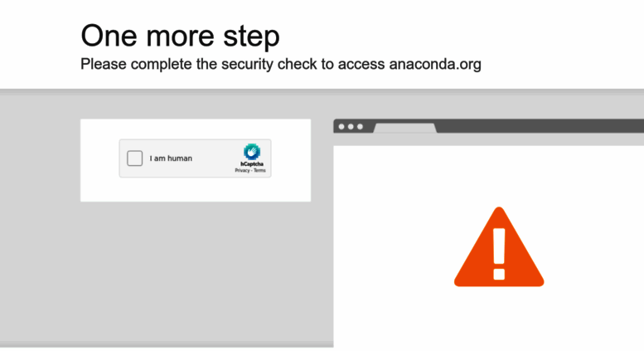The height and width of the screenshot is (351, 644).
Task: Click "anaconda.org" in the security check text
Action: tap(435, 65)
